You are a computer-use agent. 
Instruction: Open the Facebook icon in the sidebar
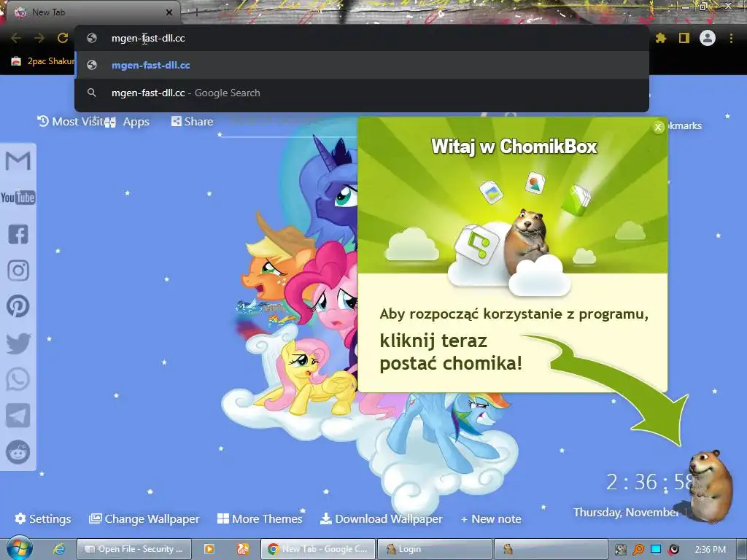coord(18,234)
